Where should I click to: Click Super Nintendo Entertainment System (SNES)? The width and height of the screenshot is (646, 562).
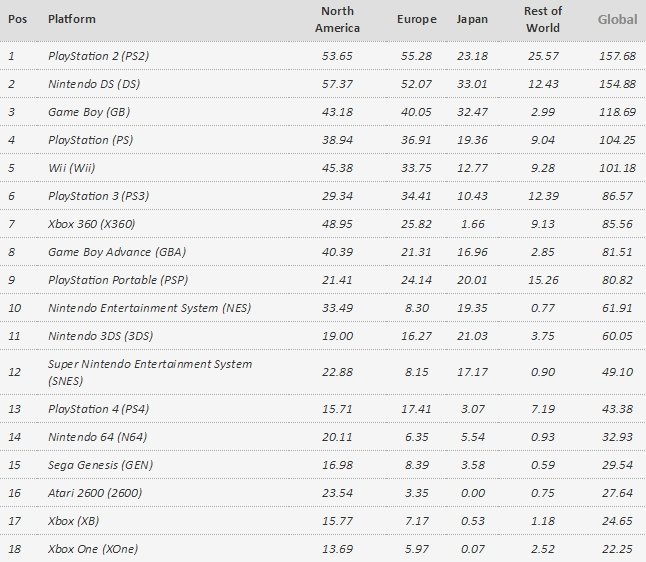coord(150,372)
